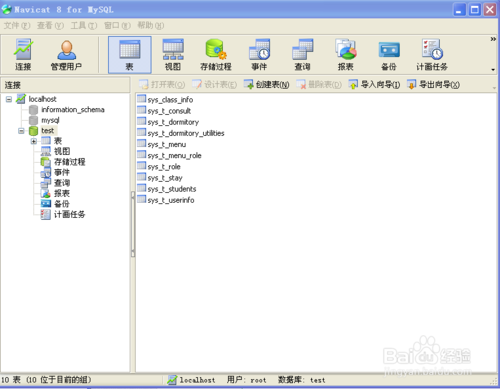500x389 pixels.
Task: Select table sys_t_dormitory
Action: pyautogui.click(x=173, y=122)
